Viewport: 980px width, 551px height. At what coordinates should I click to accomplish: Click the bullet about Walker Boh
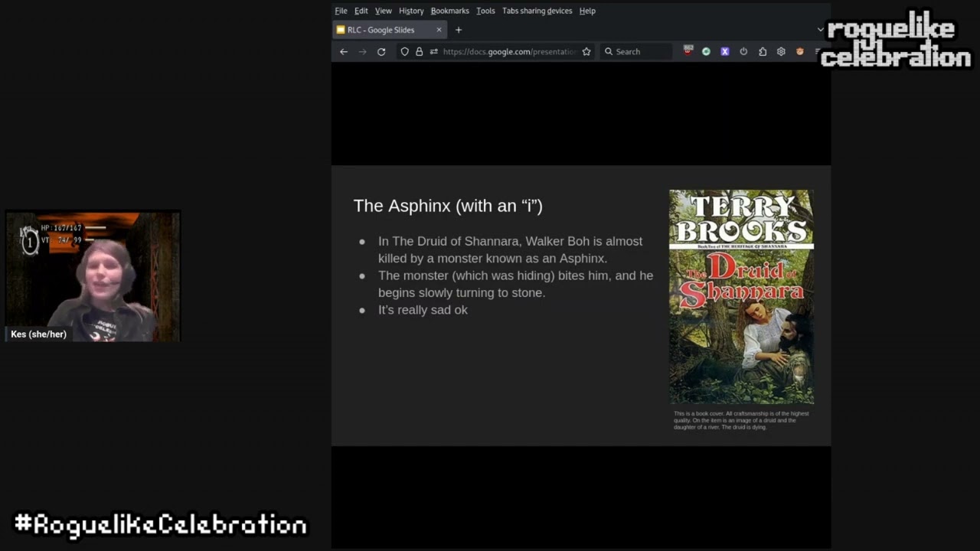point(510,249)
